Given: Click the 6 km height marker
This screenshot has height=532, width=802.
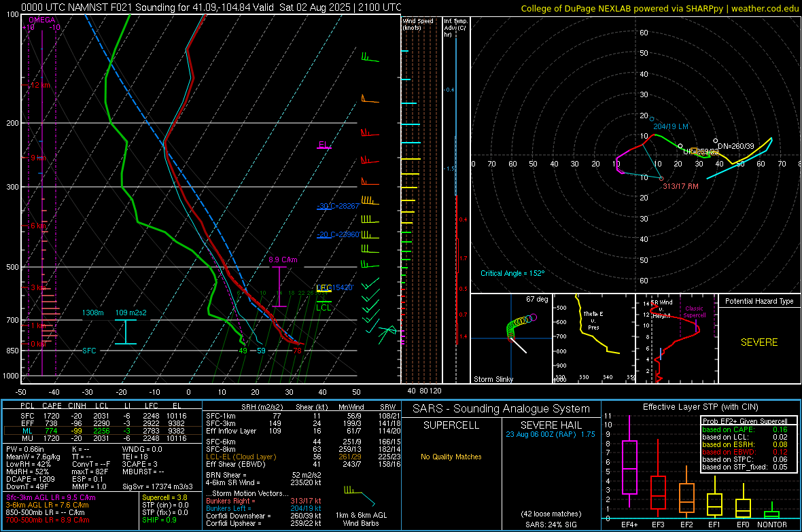Looking at the screenshot, I should coord(39,226).
